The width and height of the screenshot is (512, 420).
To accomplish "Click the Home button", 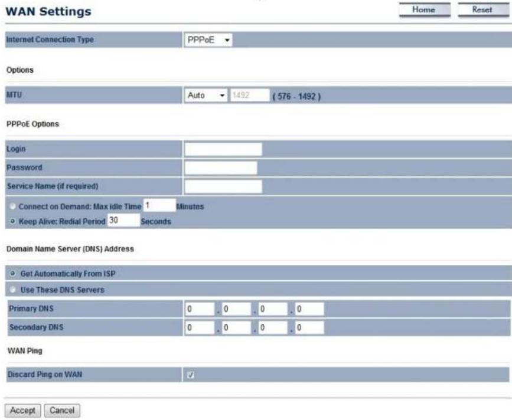I will tap(424, 10).
